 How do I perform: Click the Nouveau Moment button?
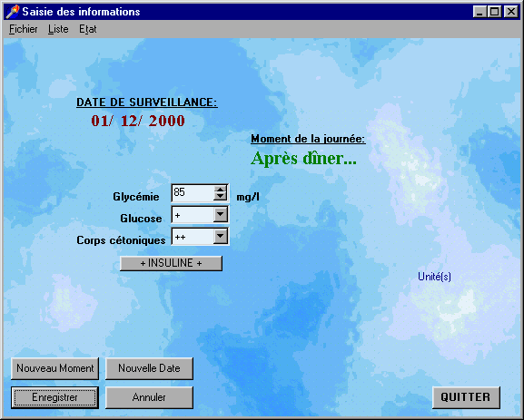coord(54,368)
